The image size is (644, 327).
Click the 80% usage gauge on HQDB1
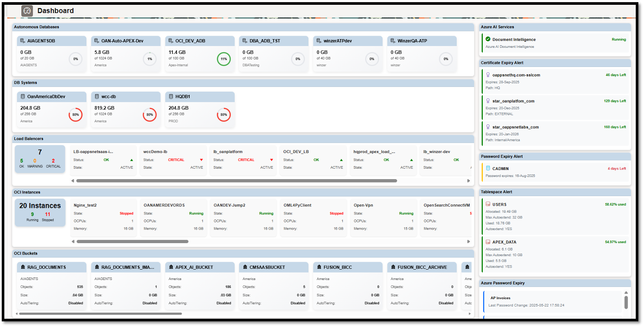224,115
